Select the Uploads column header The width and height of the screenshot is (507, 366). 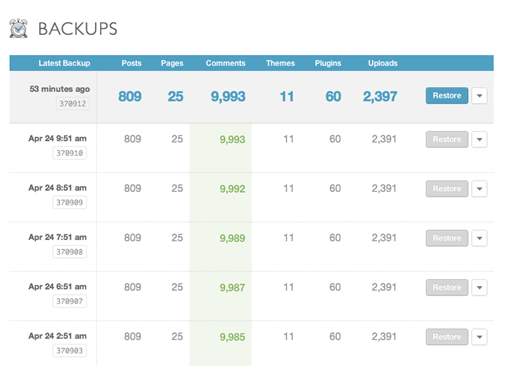(383, 63)
